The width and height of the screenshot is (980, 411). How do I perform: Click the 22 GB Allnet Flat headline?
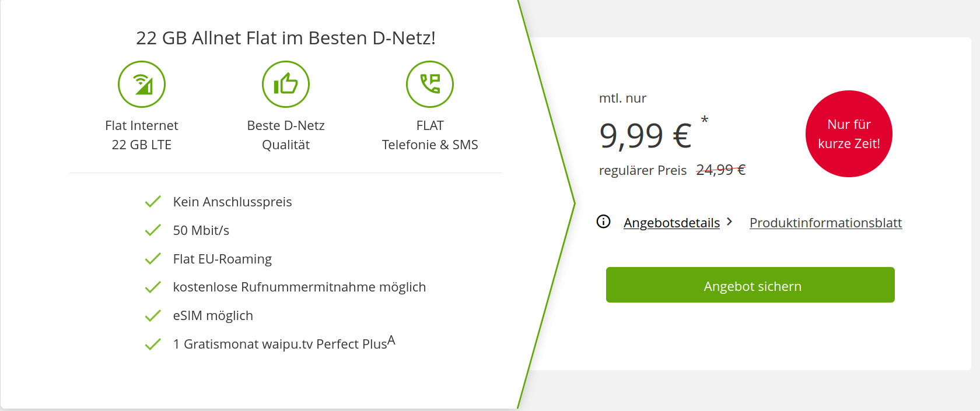(286, 38)
